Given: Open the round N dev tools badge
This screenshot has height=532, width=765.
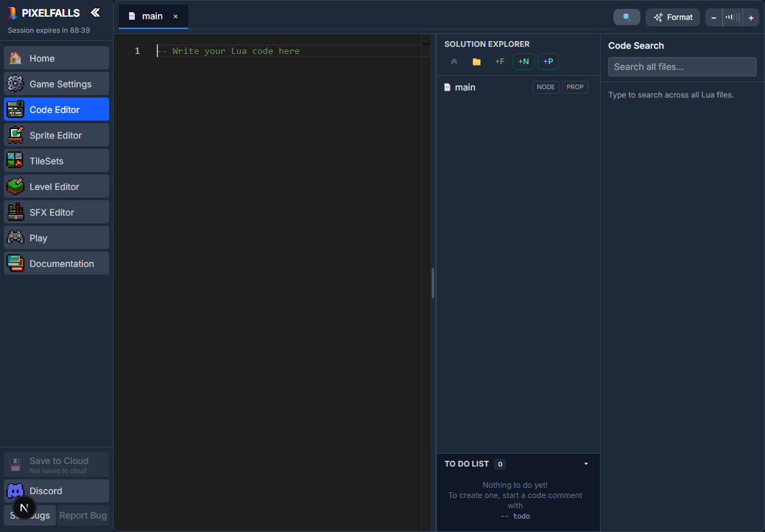Looking at the screenshot, I should click(x=24, y=508).
